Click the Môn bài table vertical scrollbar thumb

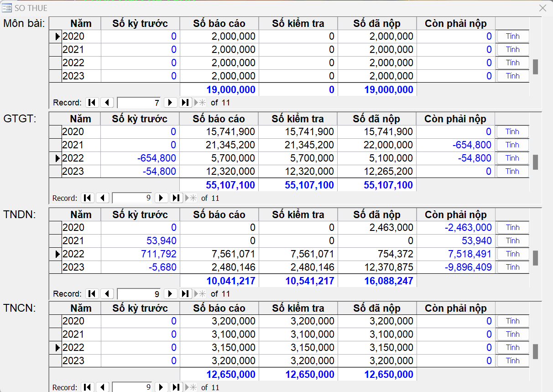[x=535, y=67]
